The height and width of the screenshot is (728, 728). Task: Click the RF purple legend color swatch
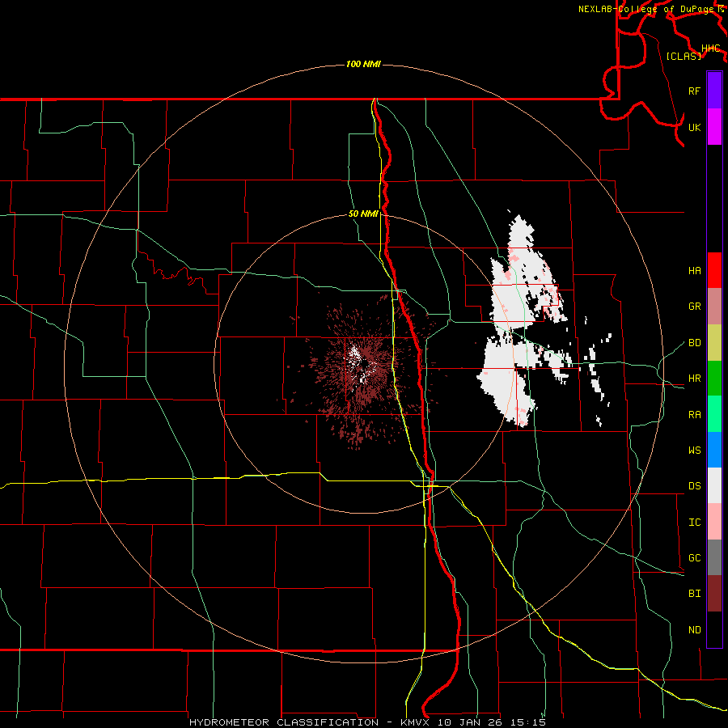point(714,91)
